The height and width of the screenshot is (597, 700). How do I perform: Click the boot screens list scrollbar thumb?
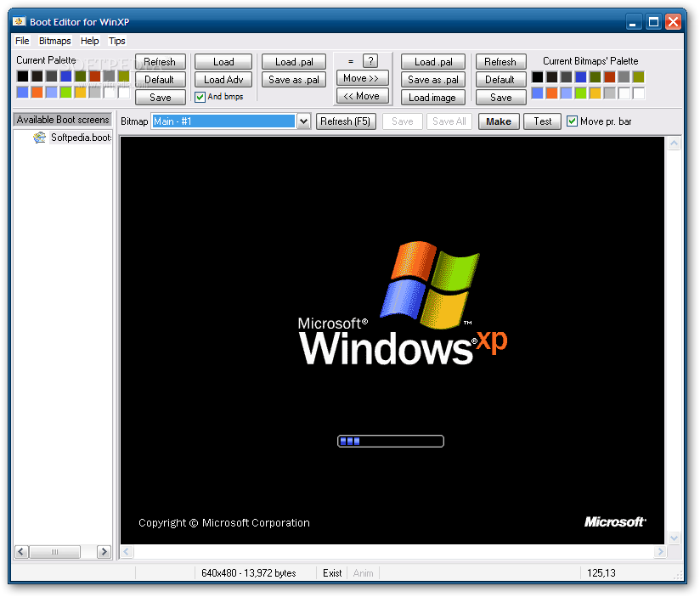(x=54, y=551)
